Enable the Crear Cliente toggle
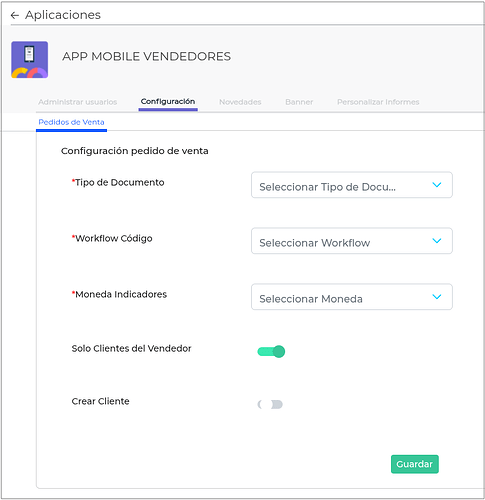 [x=270, y=404]
